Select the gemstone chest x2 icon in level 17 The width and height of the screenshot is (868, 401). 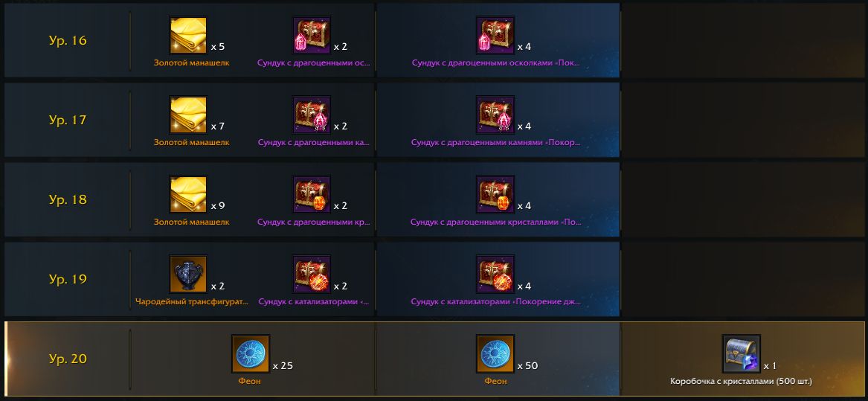311,115
